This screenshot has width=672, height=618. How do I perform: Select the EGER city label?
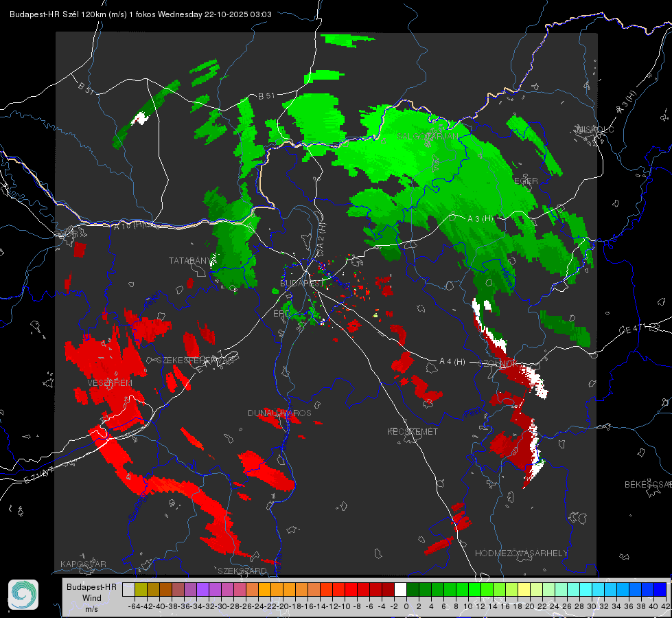click(526, 181)
